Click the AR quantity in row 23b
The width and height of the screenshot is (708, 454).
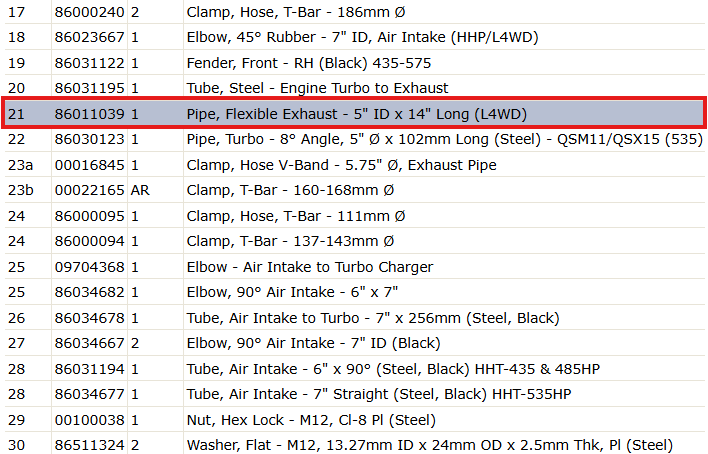140,190
